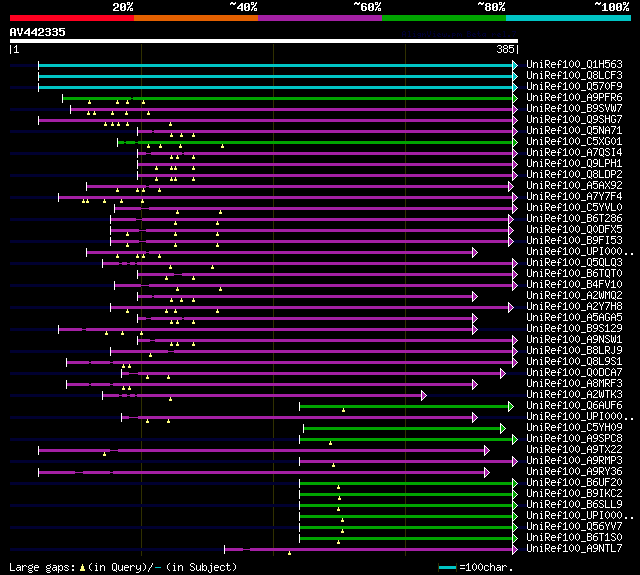Click the UniRef100_B6T286 label
This screenshot has width=640, height=575.
(574, 219)
